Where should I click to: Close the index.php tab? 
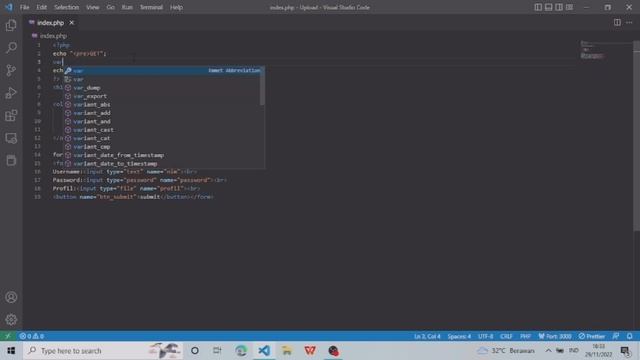tap(71, 23)
